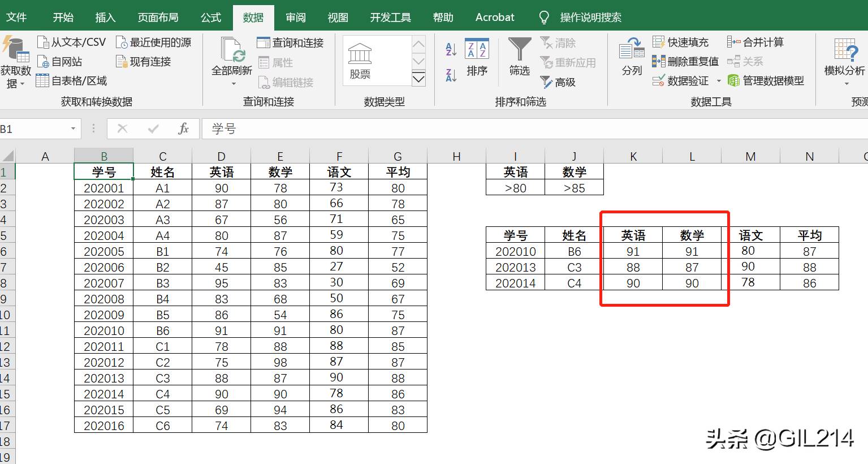Switch to Developer (开发工具) tab
Image resolution: width=868 pixels, height=464 pixels.
tap(390, 18)
